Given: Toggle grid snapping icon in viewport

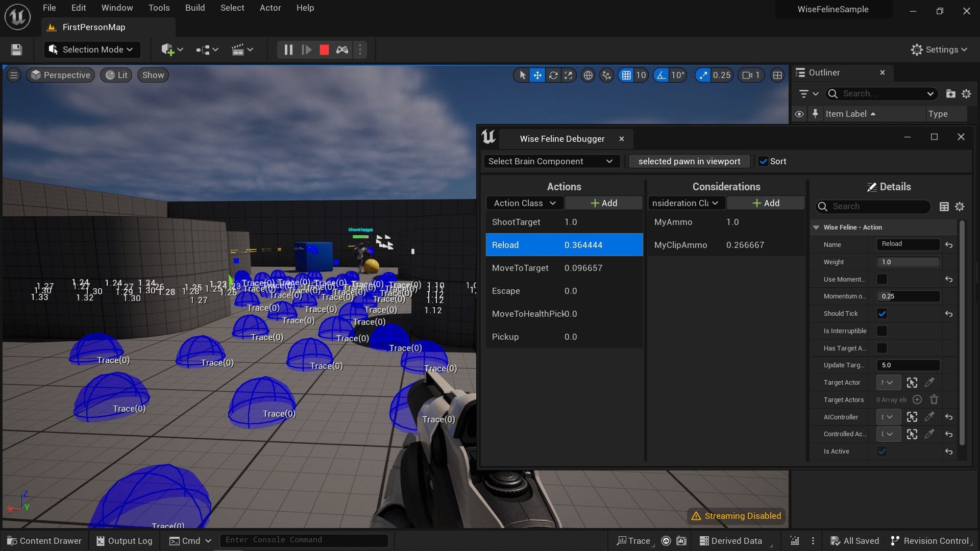Looking at the screenshot, I should click(626, 76).
